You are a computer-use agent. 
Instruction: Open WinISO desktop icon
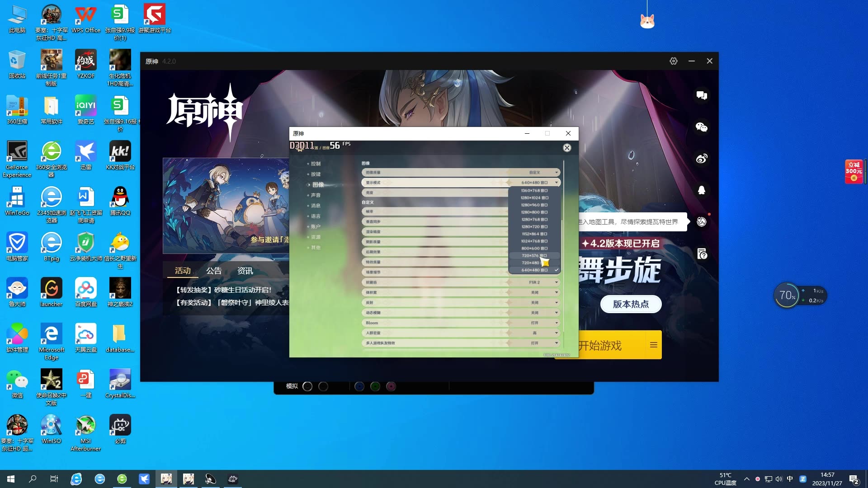pyautogui.click(x=51, y=429)
